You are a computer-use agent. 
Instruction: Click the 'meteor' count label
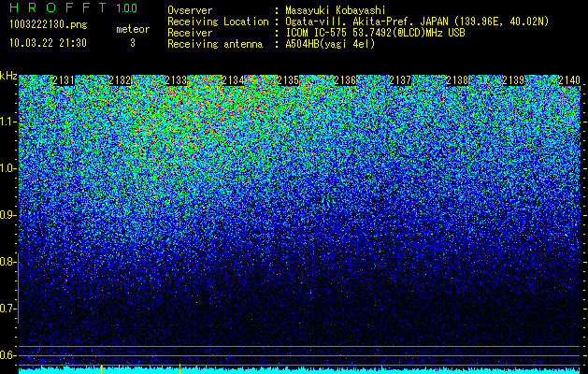pos(133,29)
